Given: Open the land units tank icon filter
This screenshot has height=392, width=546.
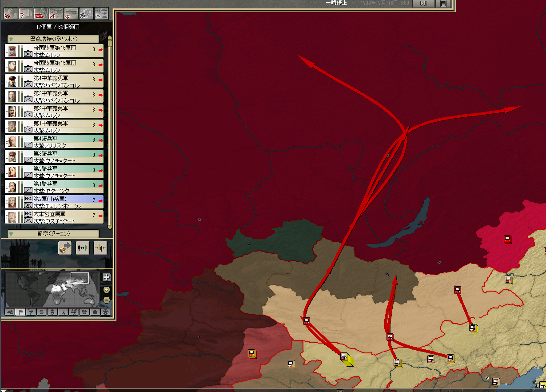Looking at the screenshot, I should 41,14.
